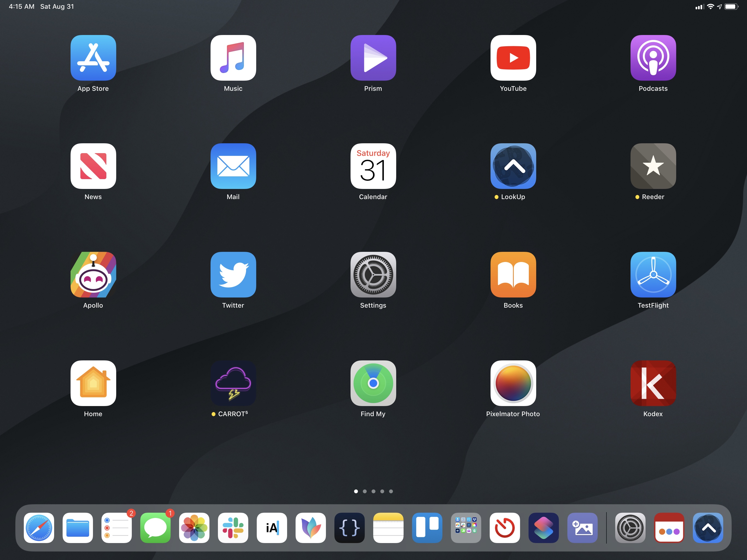
Task: Open Pixelmator Photo
Action: (513, 383)
